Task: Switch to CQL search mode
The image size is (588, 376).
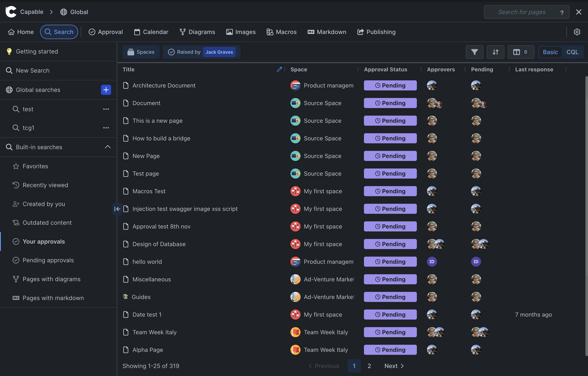Action: (x=572, y=52)
